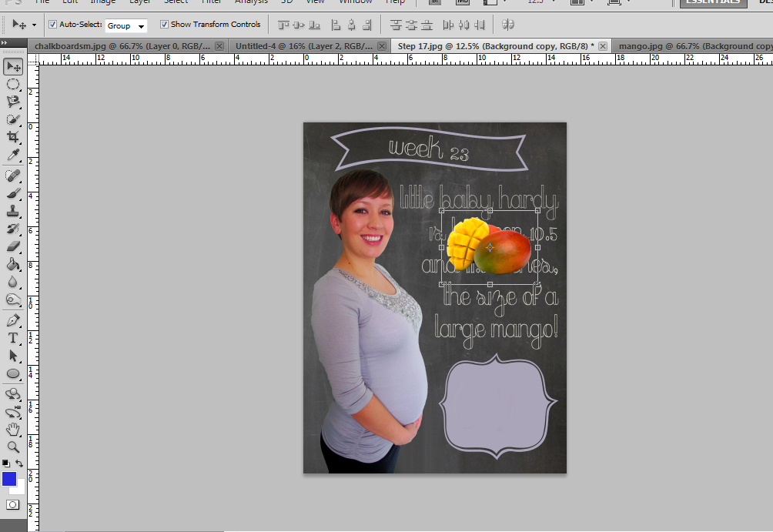The height and width of the screenshot is (532, 773).
Task: Pick the Eyedropper tool
Action: point(13,152)
